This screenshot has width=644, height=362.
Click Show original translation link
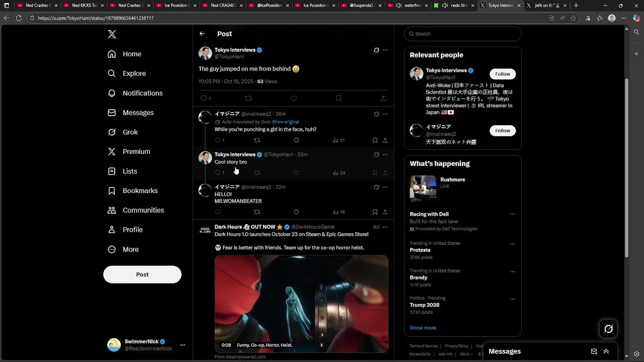click(285, 122)
